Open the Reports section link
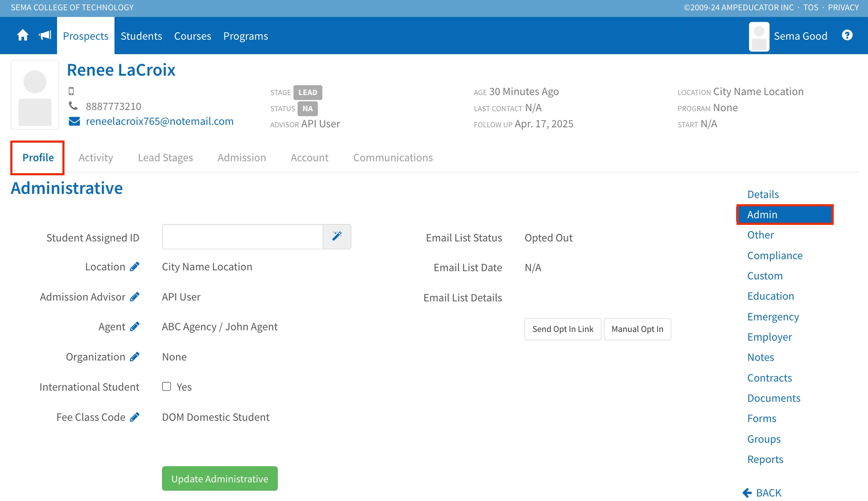Image resolution: width=868 pixels, height=501 pixels. (x=765, y=459)
